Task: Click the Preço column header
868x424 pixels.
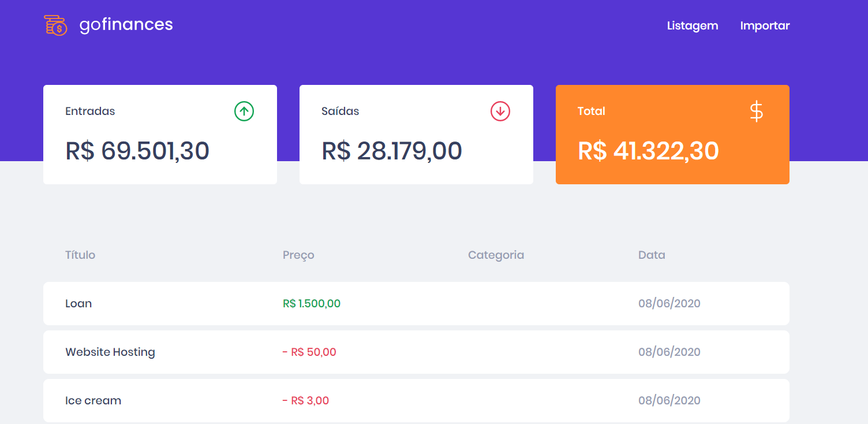Action: coord(298,255)
